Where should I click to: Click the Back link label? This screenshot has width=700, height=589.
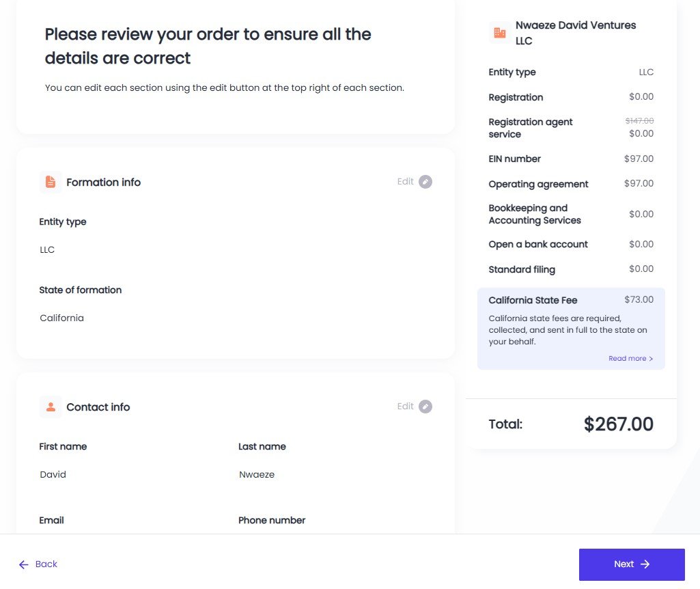(46, 564)
